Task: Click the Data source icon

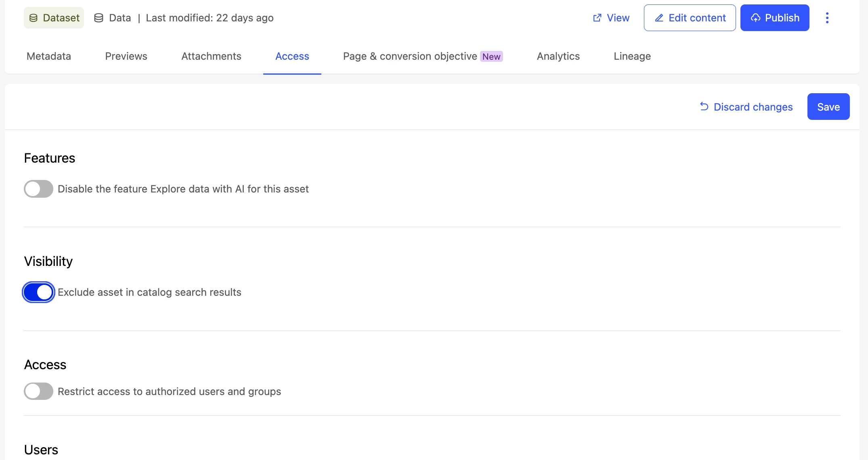Action: [99, 18]
